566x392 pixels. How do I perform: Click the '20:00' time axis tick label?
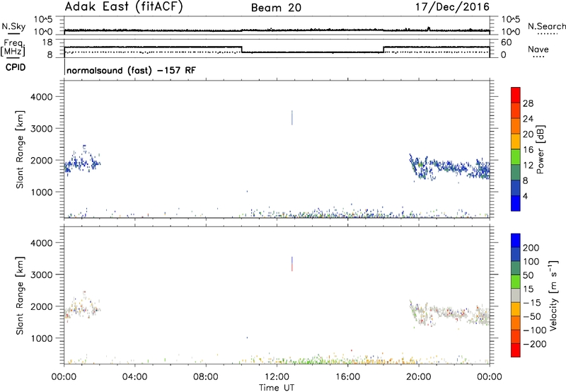(419, 377)
